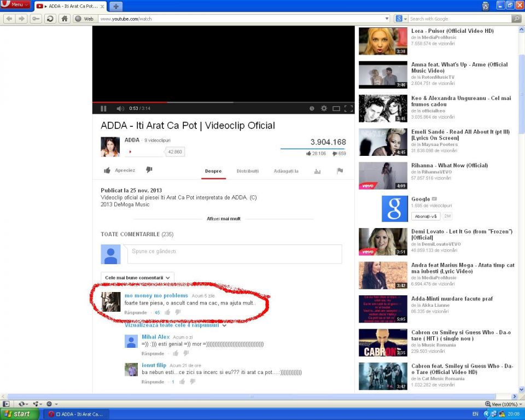The width and height of the screenshot is (525, 420).
Task: Click the search magnifier icon in toolbar
Action: [x=517, y=19]
